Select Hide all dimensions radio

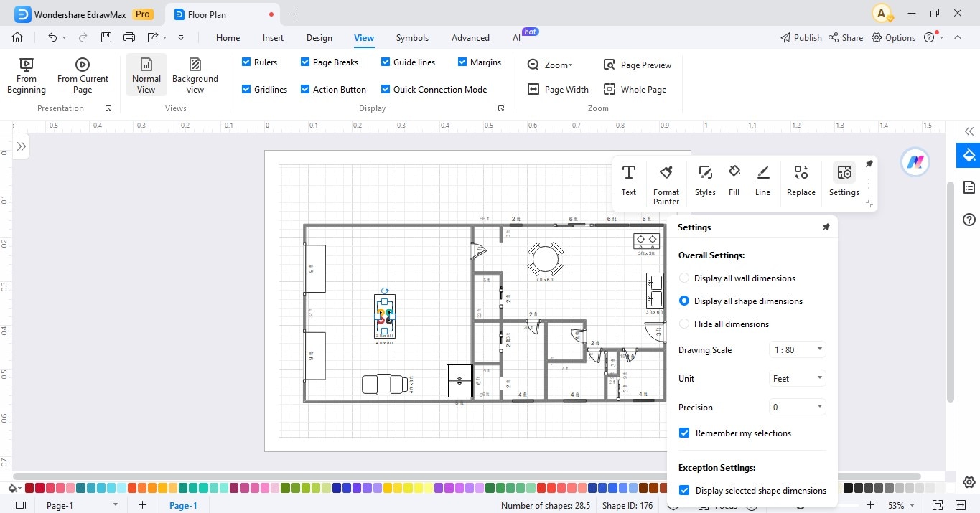(684, 324)
